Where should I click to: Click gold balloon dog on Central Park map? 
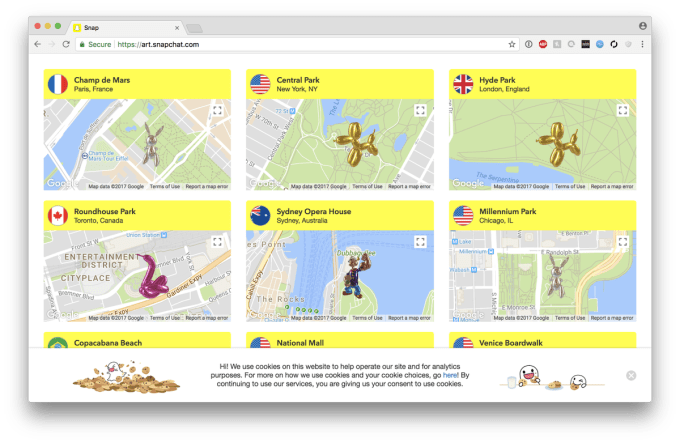point(356,144)
